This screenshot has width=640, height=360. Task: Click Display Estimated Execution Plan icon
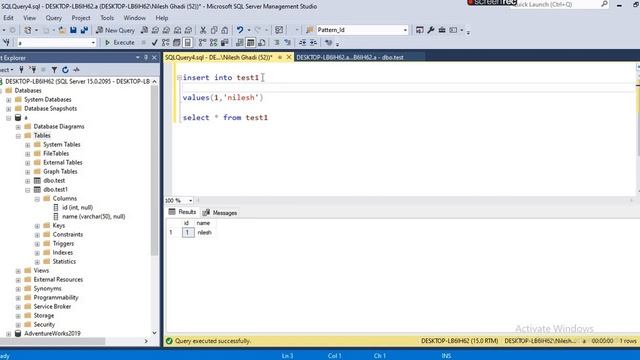tap(165, 42)
